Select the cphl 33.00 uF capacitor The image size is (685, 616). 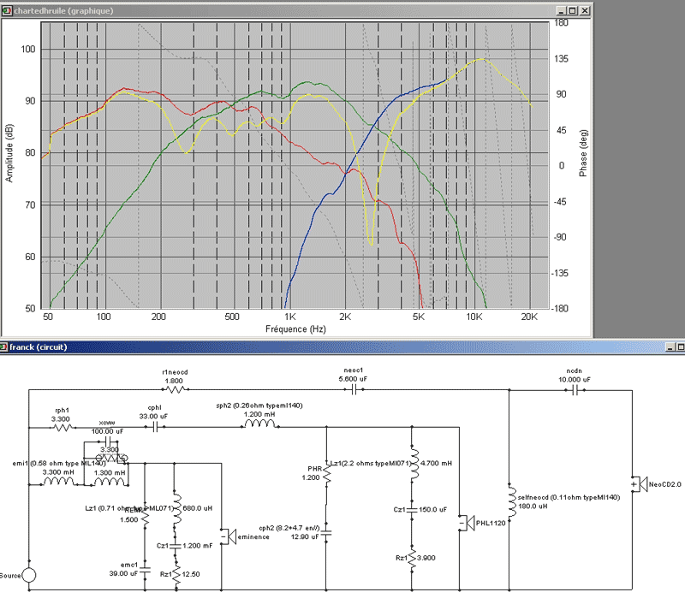pyautogui.click(x=155, y=428)
